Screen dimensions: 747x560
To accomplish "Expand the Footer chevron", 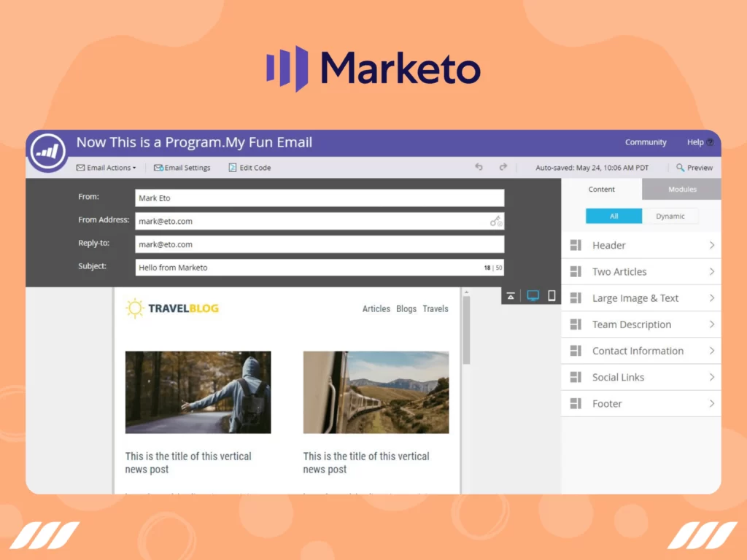I will (x=712, y=404).
